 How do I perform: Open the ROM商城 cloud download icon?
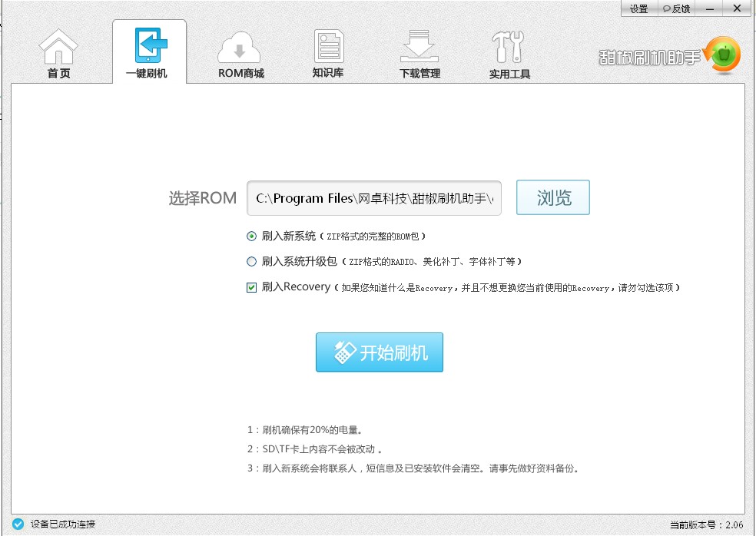(x=239, y=48)
